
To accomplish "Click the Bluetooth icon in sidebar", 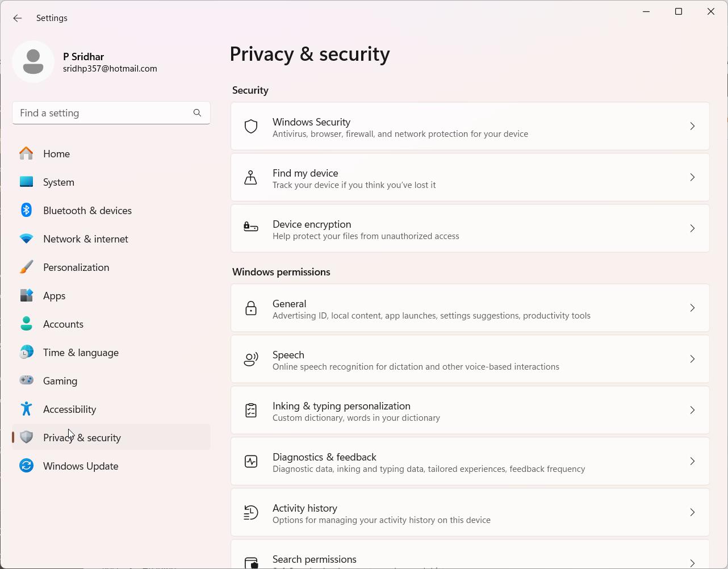I will point(26,210).
